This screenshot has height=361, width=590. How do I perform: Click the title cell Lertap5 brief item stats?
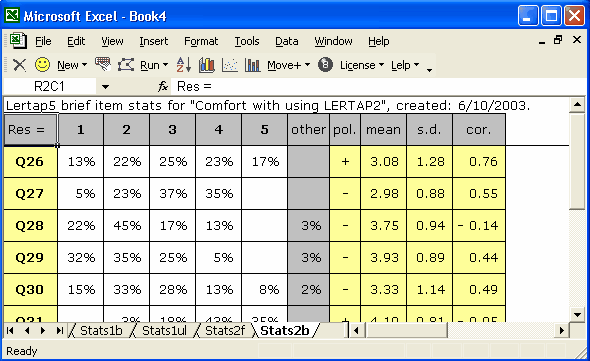[268, 106]
